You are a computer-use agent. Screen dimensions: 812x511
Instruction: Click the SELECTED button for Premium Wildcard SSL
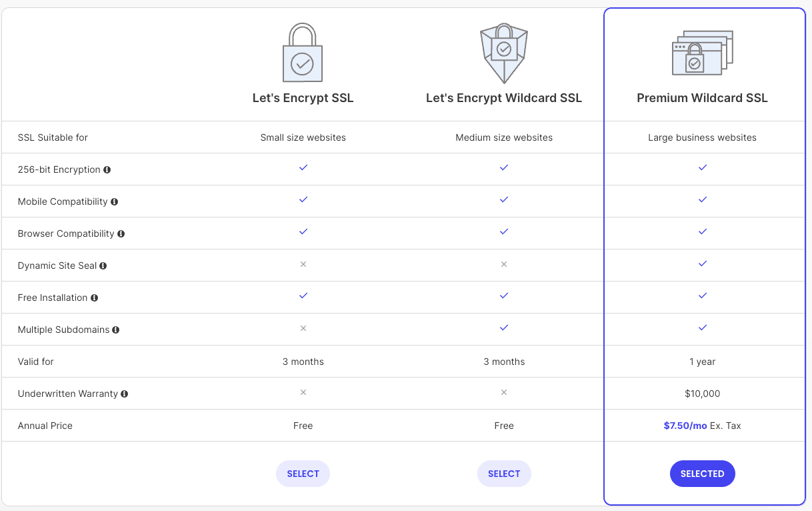pos(702,474)
